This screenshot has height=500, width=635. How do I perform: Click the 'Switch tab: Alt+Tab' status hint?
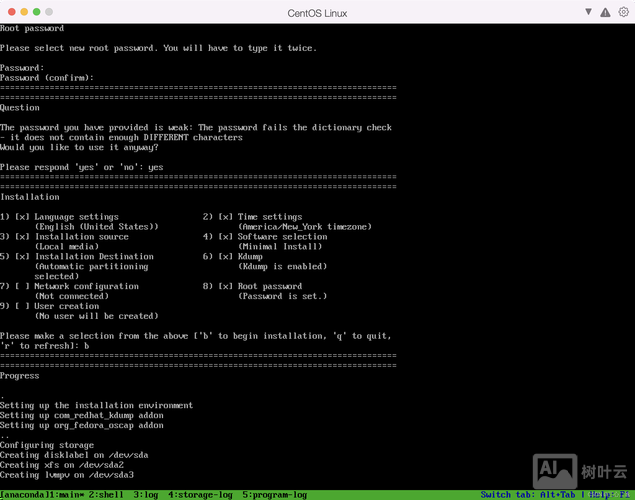528,495
